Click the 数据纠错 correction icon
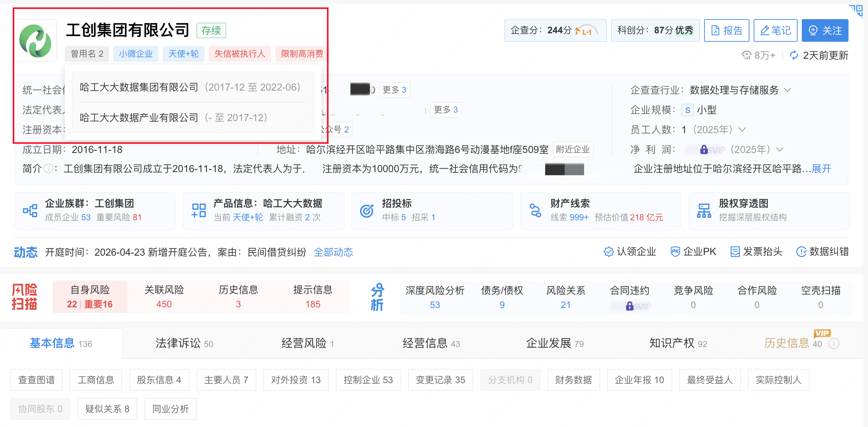 (801, 252)
